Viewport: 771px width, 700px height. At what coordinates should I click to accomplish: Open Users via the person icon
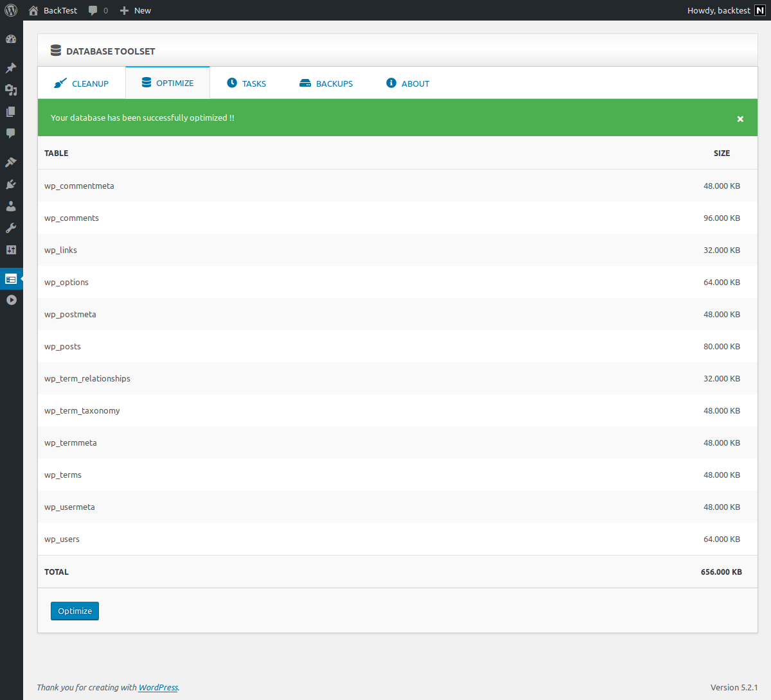pos(11,206)
